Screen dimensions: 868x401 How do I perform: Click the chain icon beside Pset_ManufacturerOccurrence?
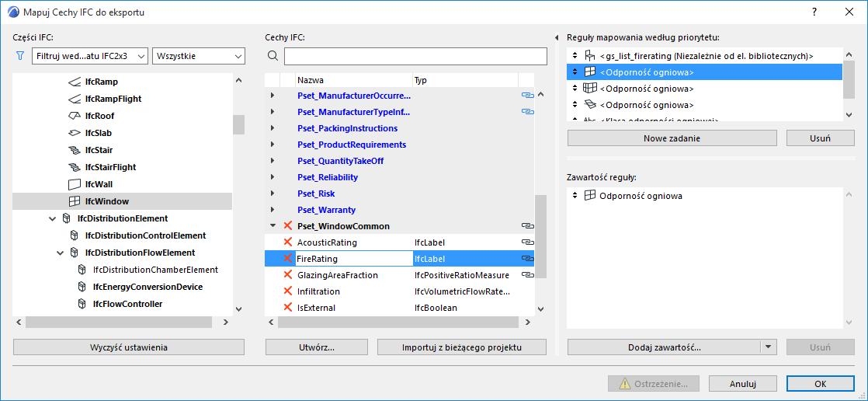[x=528, y=96]
